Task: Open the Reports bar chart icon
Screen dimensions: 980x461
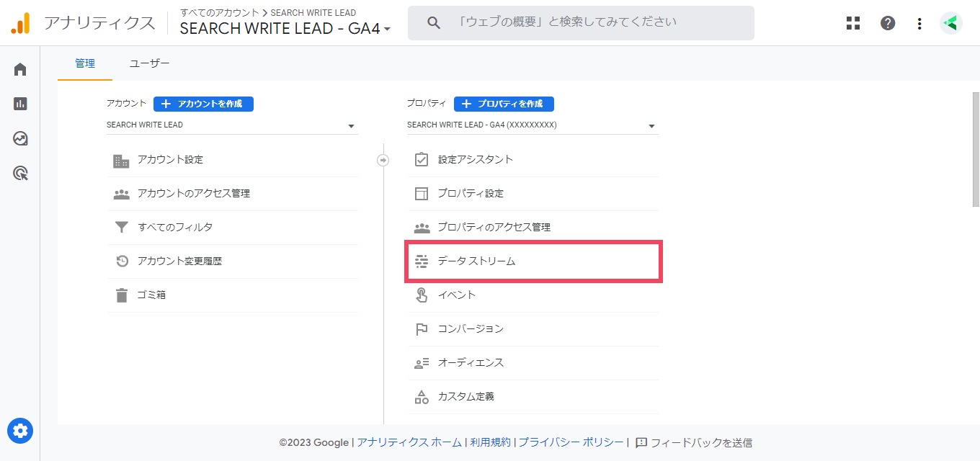Action: pos(20,104)
